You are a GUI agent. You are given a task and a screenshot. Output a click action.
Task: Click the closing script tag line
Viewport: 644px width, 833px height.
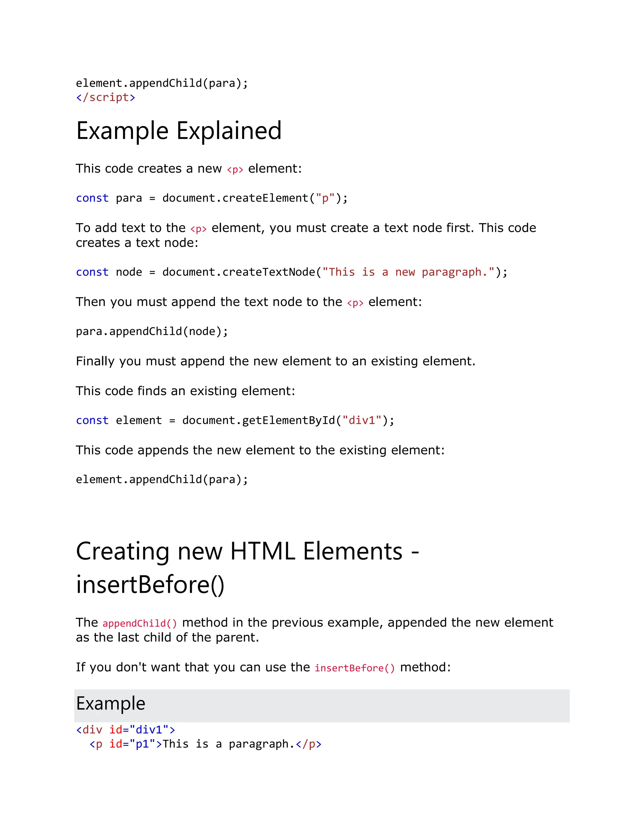(x=106, y=97)
